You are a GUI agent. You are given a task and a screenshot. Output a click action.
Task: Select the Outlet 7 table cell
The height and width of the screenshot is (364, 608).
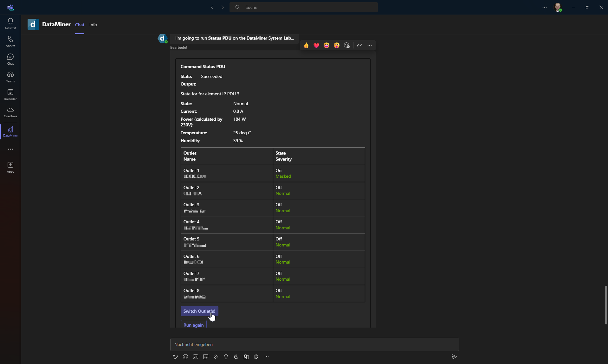coord(227,276)
